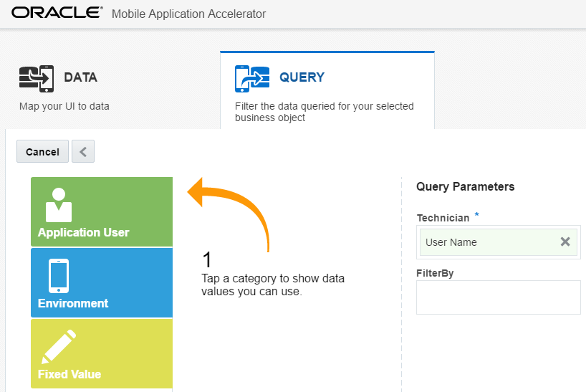The image size is (586, 392).
Task: Click the empty FilterBy input box
Action: click(498, 297)
